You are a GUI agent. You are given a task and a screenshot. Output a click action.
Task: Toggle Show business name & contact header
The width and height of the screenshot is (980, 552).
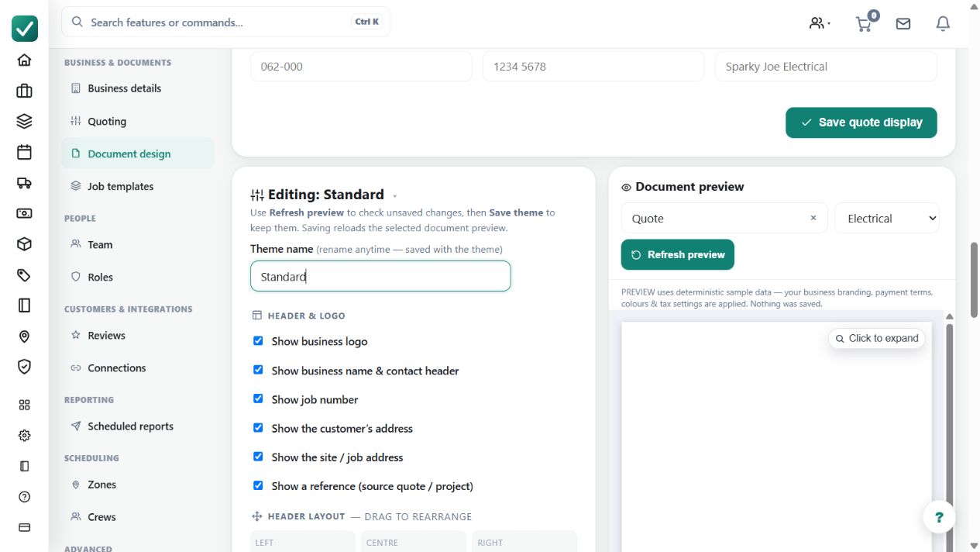(x=258, y=370)
